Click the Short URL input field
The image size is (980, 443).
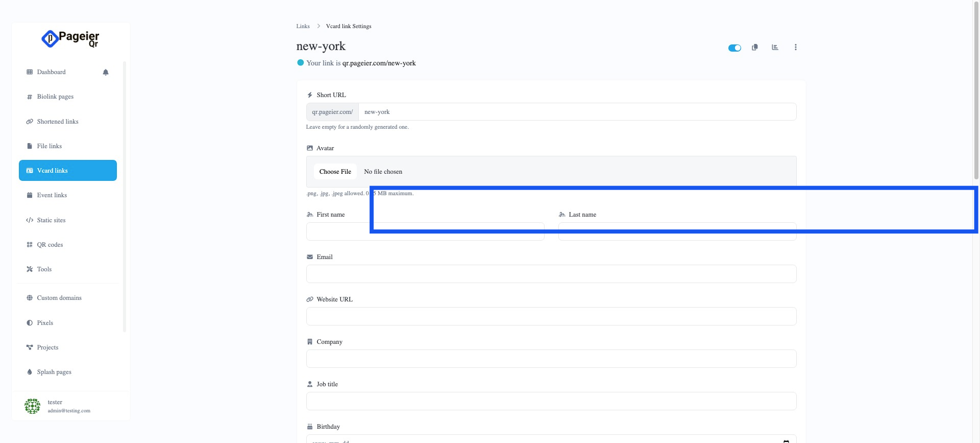click(577, 112)
